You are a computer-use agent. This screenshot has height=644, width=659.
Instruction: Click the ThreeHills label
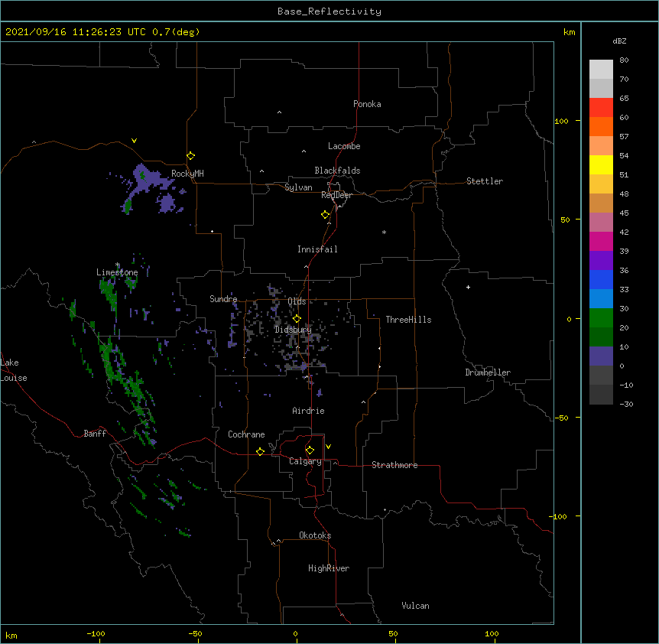click(408, 320)
